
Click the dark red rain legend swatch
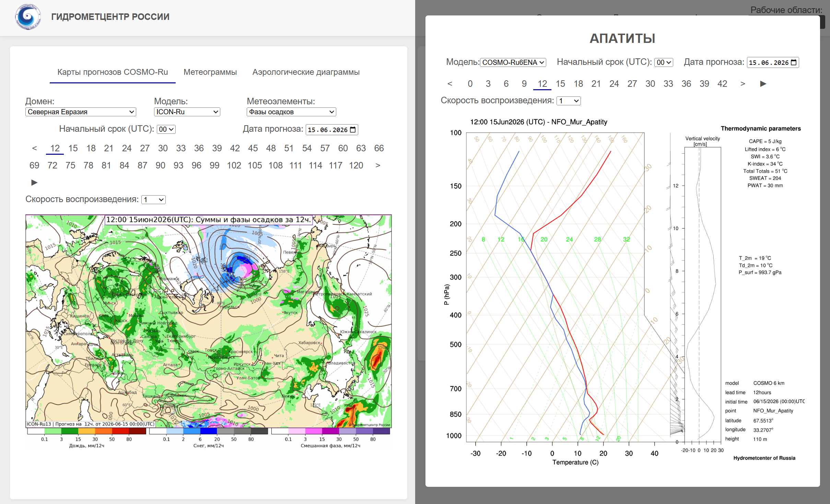click(x=138, y=431)
